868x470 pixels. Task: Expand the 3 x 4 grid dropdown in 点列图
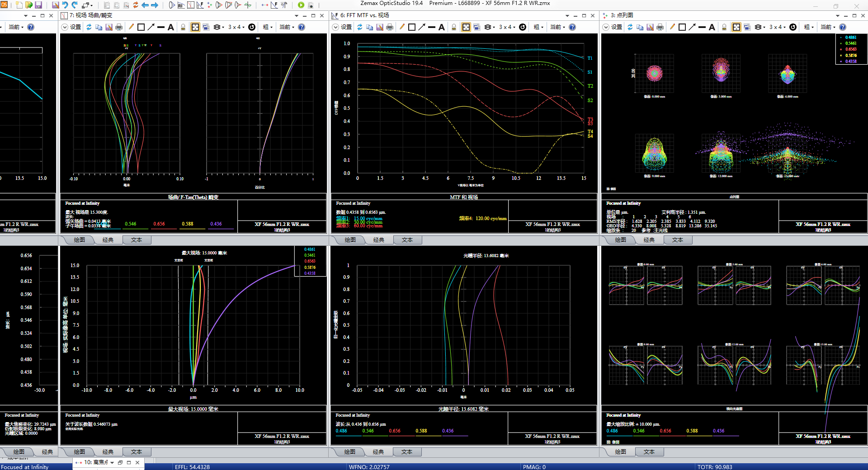pos(778,27)
